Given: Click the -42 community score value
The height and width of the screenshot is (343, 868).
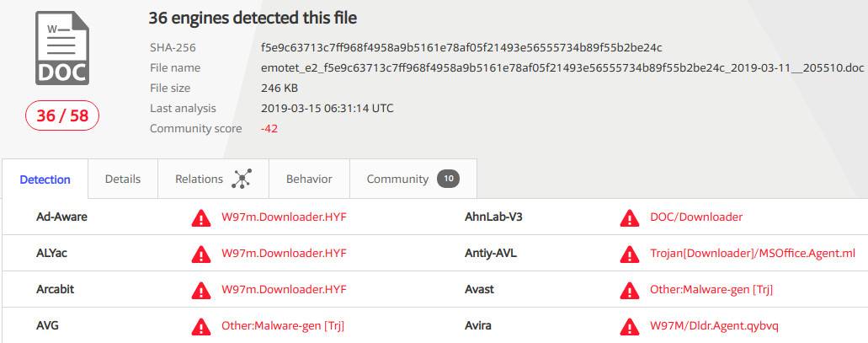Looking at the screenshot, I should click(269, 129).
